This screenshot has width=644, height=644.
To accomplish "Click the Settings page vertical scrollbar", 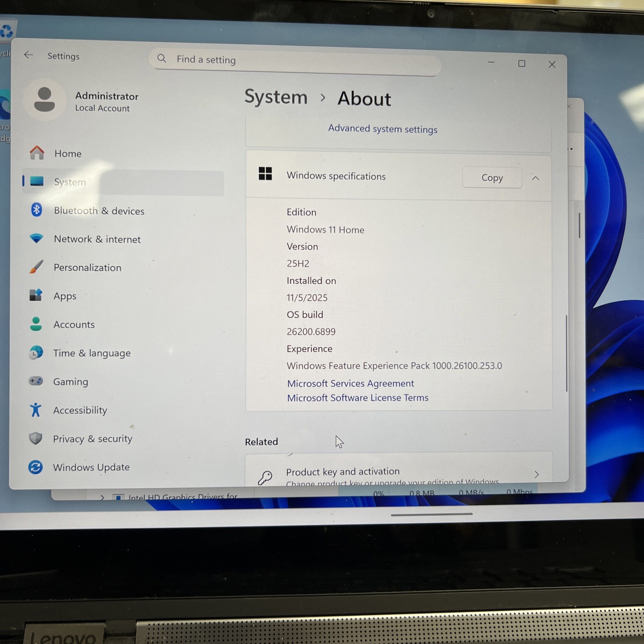I will (566, 353).
